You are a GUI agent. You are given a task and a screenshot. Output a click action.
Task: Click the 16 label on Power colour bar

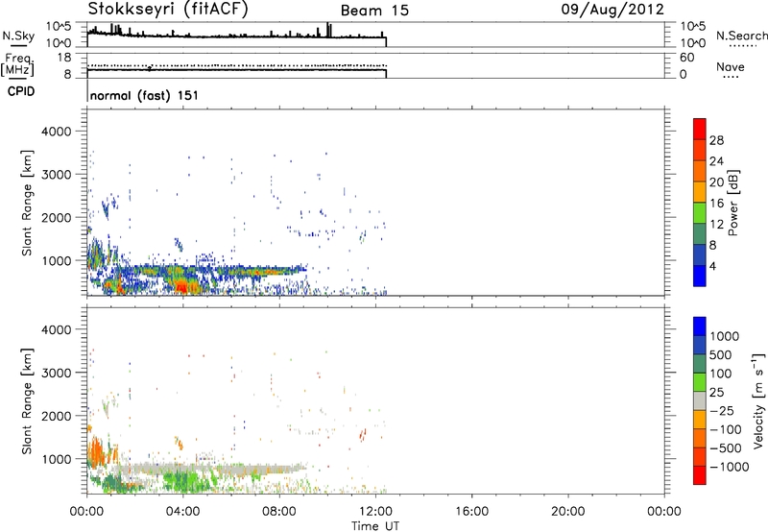tap(716, 204)
